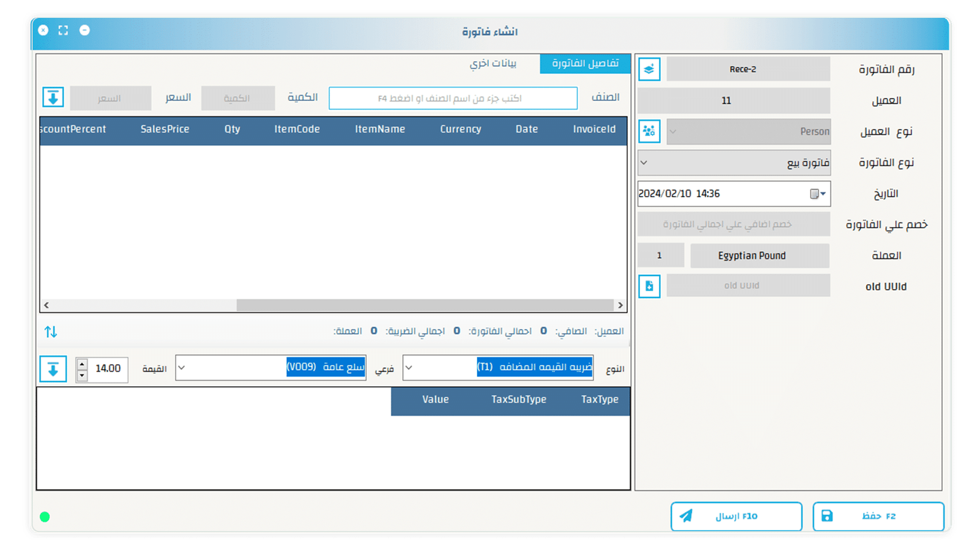This screenshot has height=551, width=980.
Task: Select the تفاصيل الفاتورة tab
Action: pyautogui.click(x=584, y=63)
